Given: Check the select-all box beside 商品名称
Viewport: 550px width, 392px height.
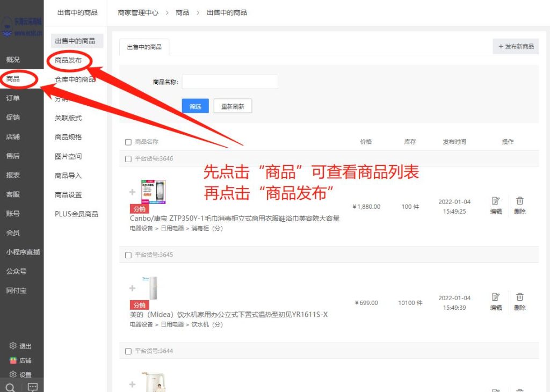Looking at the screenshot, I should [128, 141].
